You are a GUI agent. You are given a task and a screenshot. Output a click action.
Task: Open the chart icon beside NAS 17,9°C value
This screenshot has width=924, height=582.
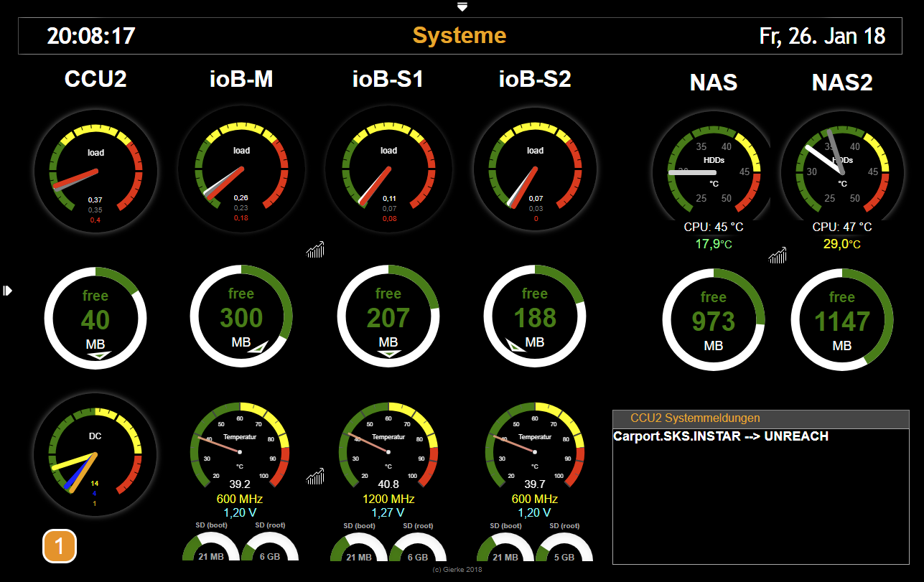pos(778,255)
